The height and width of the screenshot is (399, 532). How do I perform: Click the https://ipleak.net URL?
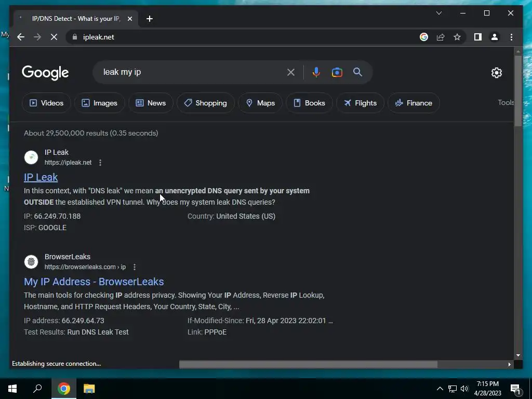[68, 163]
